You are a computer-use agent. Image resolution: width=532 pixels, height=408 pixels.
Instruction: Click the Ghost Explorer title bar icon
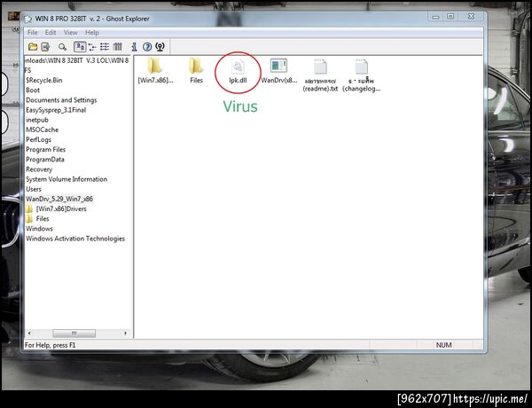pyautogui.click(x=27, y=19)
